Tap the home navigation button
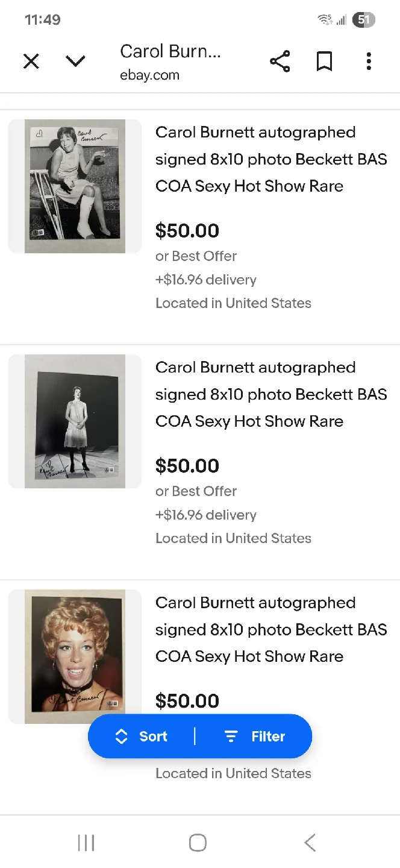This screenshot has height=868, width=400. [x=198, y=843]
